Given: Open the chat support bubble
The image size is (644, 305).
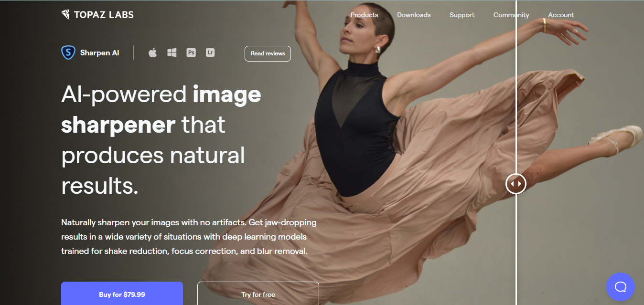Looking at the screenshot, I should 621,286.
